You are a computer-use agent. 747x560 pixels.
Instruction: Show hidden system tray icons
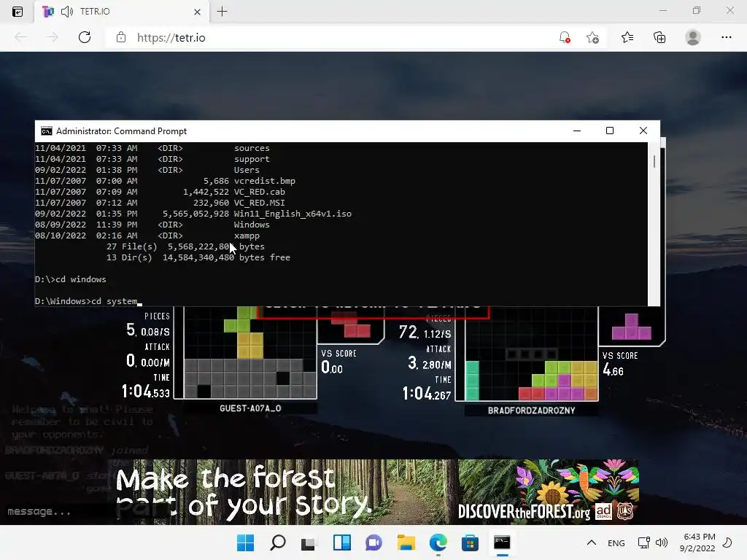[591, 542]
